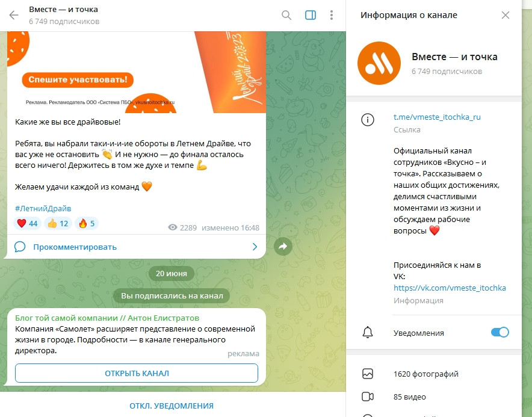
Task: Close the channel info panel
Action: [506, 15]
